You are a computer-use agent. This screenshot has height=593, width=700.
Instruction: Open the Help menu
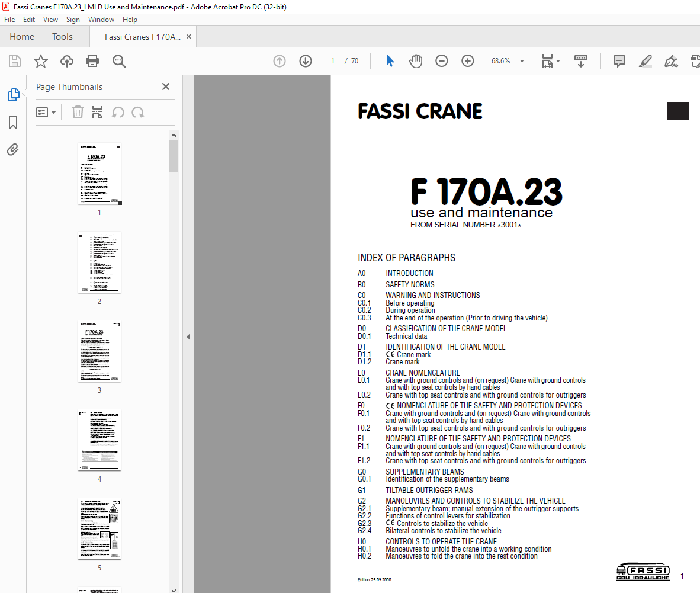point(130,19)
